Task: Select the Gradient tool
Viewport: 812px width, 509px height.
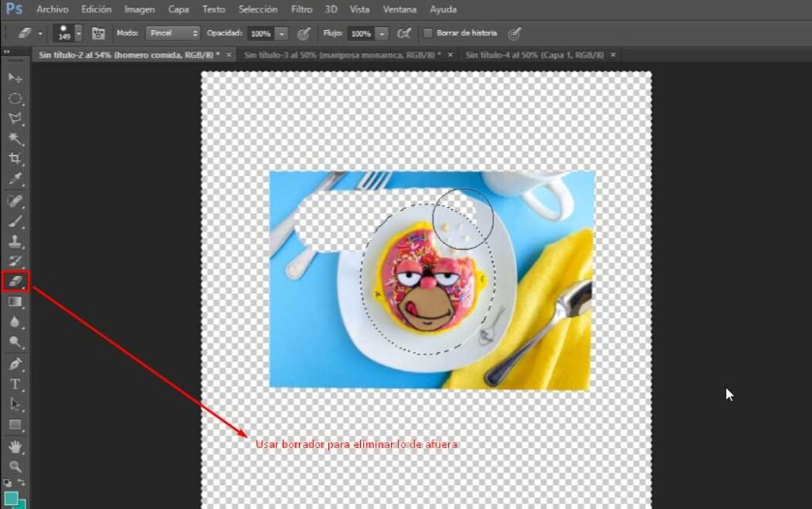Action: pos(15,302)
